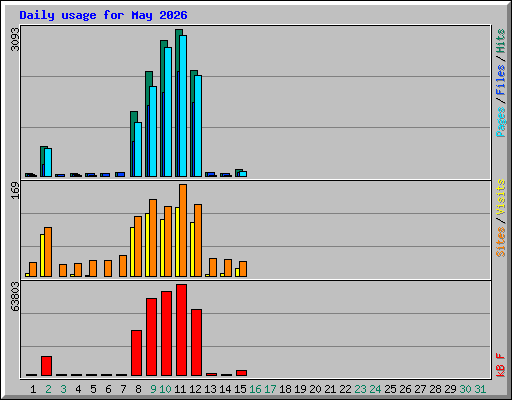Click the orange sites bar for day 13
Screen dimensions: 512x400
pos(213,267)
